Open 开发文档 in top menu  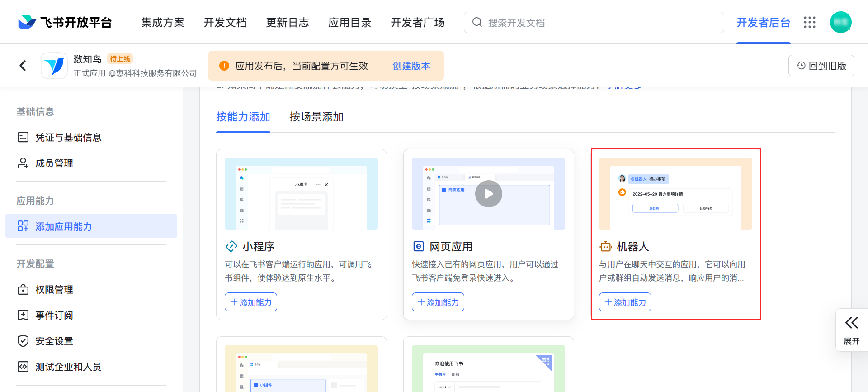click(225, 22)
